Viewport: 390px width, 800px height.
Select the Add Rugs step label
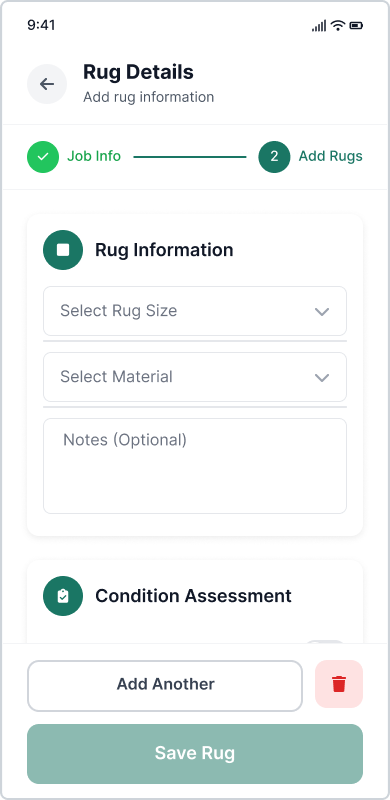pyautogui.click(x=331, y=156)
